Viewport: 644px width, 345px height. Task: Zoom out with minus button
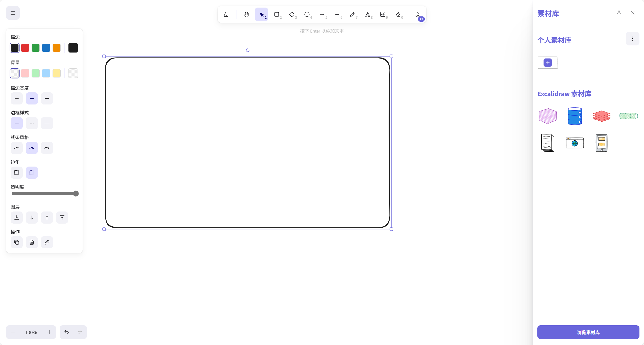pos(13,332)
